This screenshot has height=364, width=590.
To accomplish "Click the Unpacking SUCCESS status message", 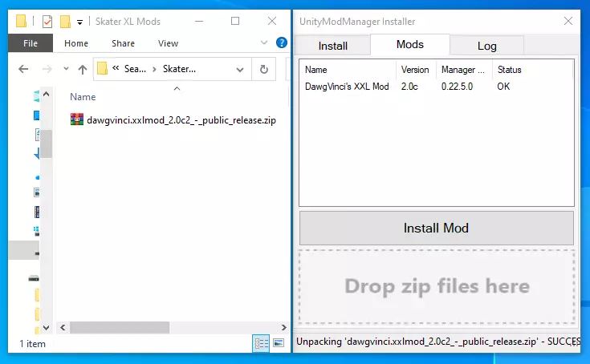I will [x=438, y=342].
